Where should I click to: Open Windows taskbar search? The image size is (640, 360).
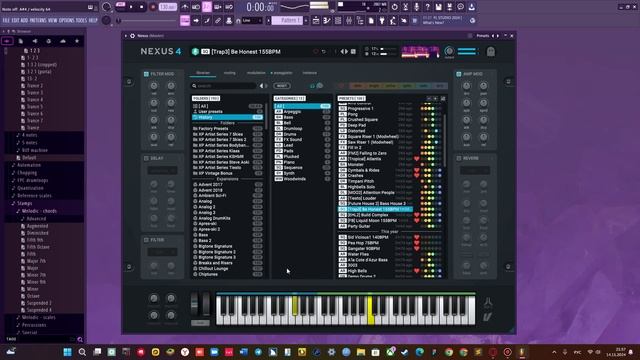(x=82, y=352)
